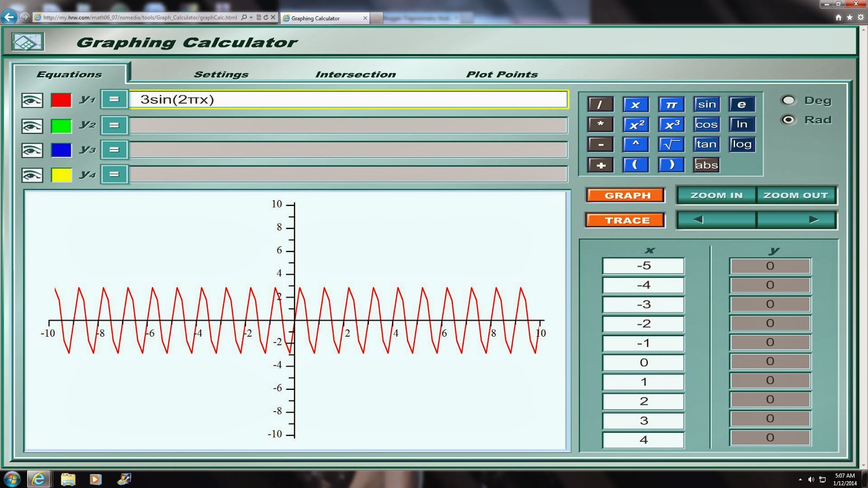The width and height of the screenshot is (868, 488).
Task: Select the Rad angle mode
Action: point(788,120)
